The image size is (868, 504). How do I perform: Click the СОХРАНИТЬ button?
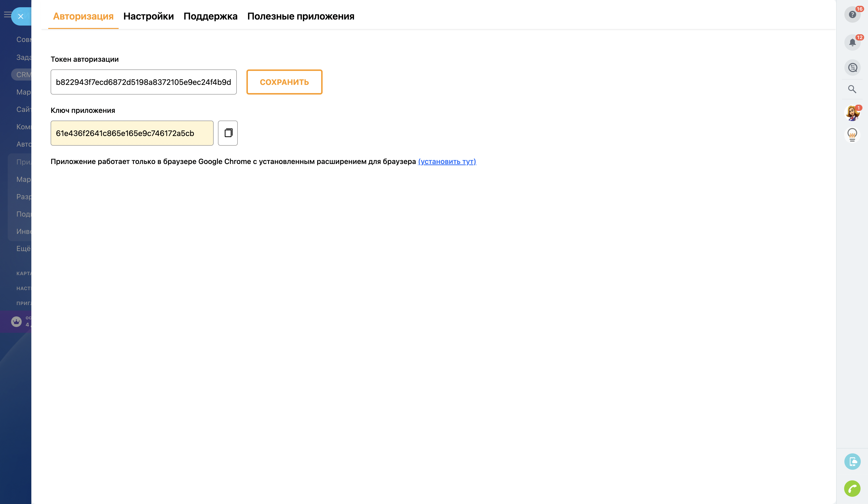pos(284,82)
